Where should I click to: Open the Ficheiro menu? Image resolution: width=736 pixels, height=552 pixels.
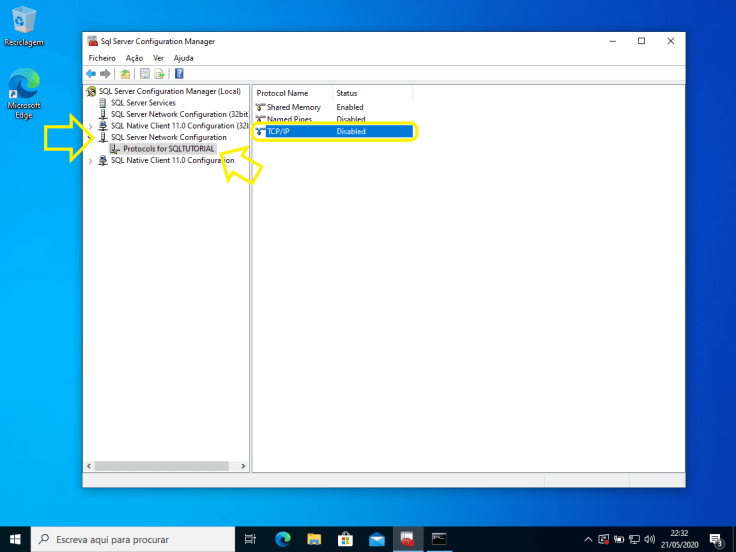click(102, 58)
